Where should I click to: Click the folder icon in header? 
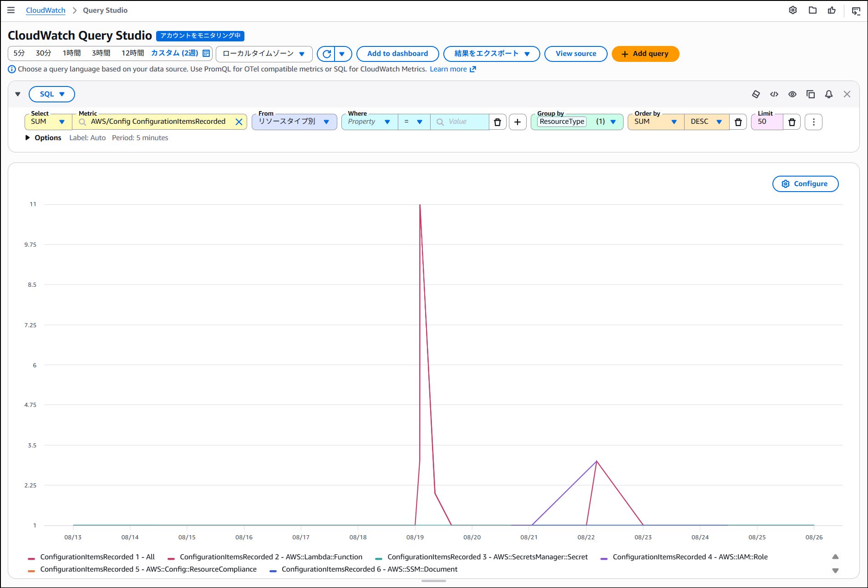(x=812, y=10)
